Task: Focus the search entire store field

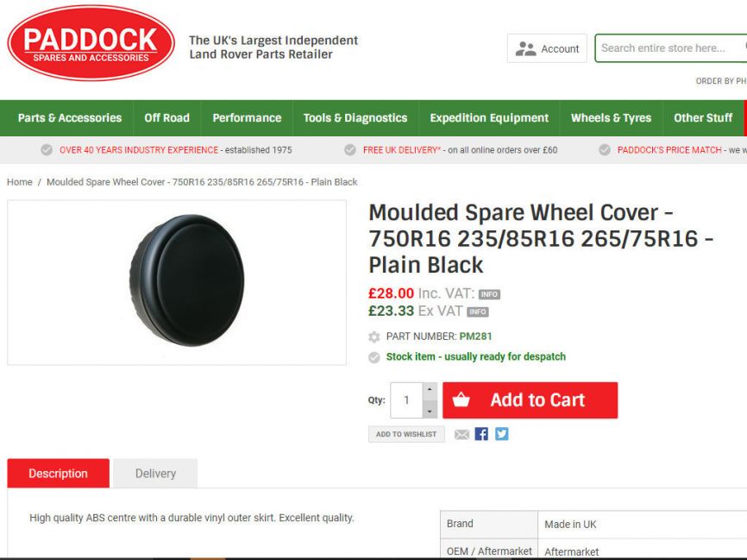Action: 671,48
